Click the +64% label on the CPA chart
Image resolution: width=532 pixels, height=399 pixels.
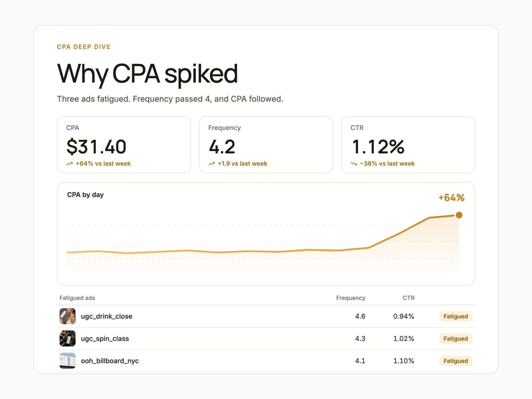pyautogui.click(x=451, y=198)
